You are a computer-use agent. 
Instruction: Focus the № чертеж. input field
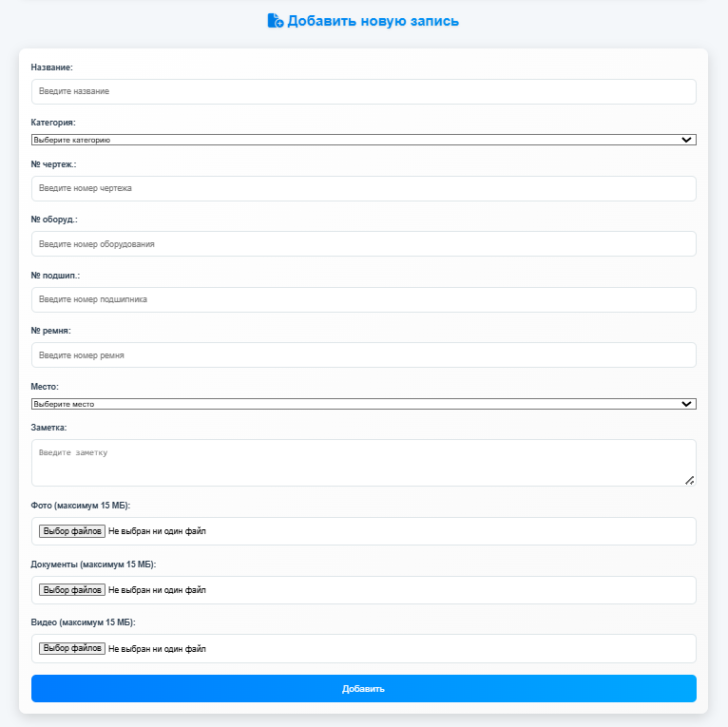point(363,188)
